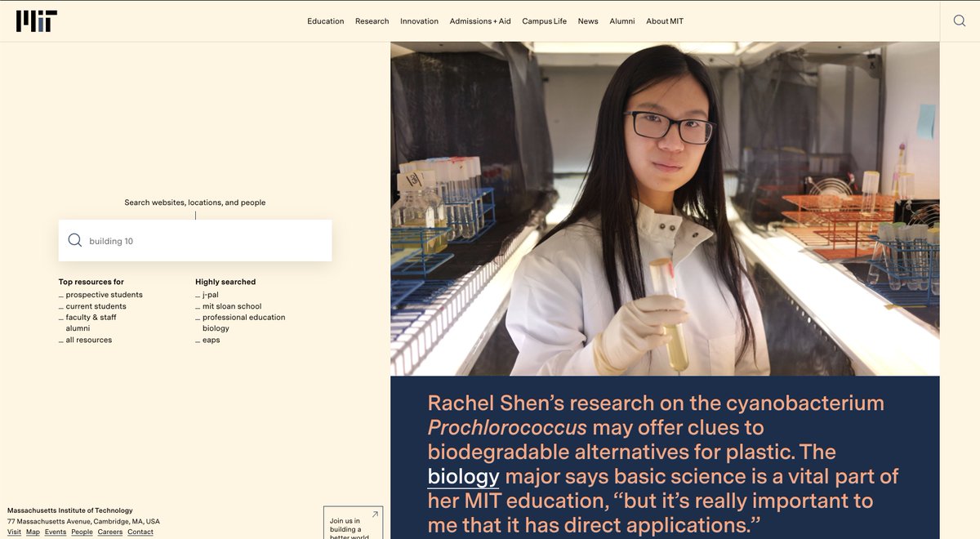Open the Admissions + Aid menu
The image size is (980, 539).
(x=480, y=21)
